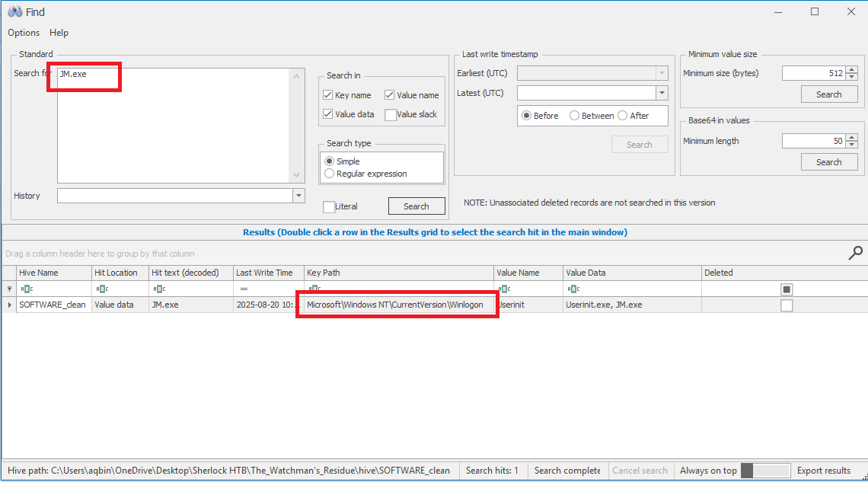
Task: Click the Hive Name column filter icon
Action: [x=27, y=289]
